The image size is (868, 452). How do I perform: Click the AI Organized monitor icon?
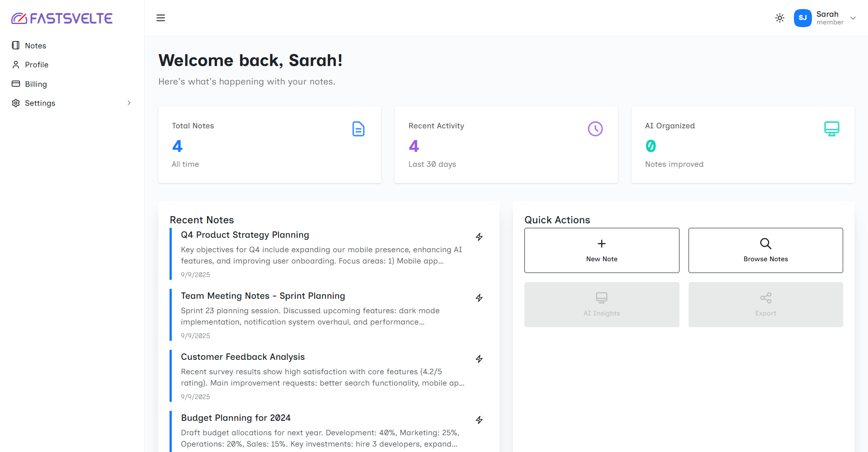831,129
